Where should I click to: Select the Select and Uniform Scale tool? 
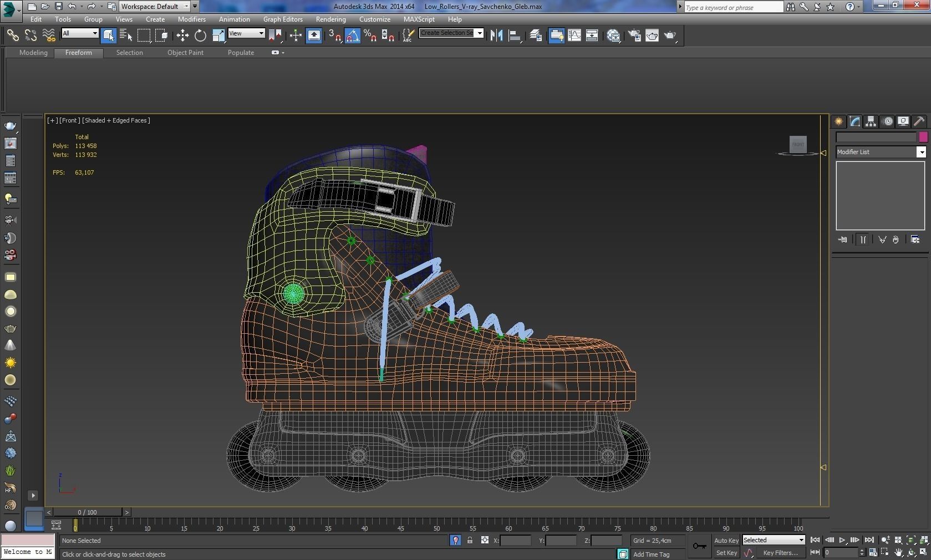(x=218, y=35)
